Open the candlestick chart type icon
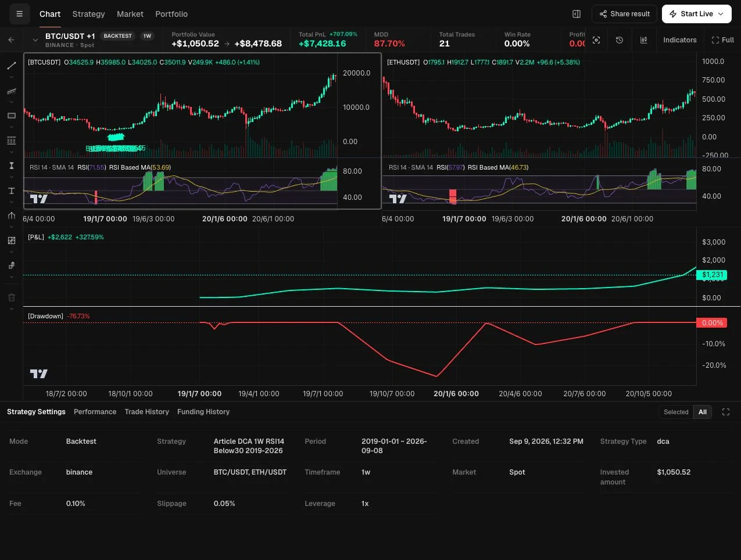 [x=644, y=40]
